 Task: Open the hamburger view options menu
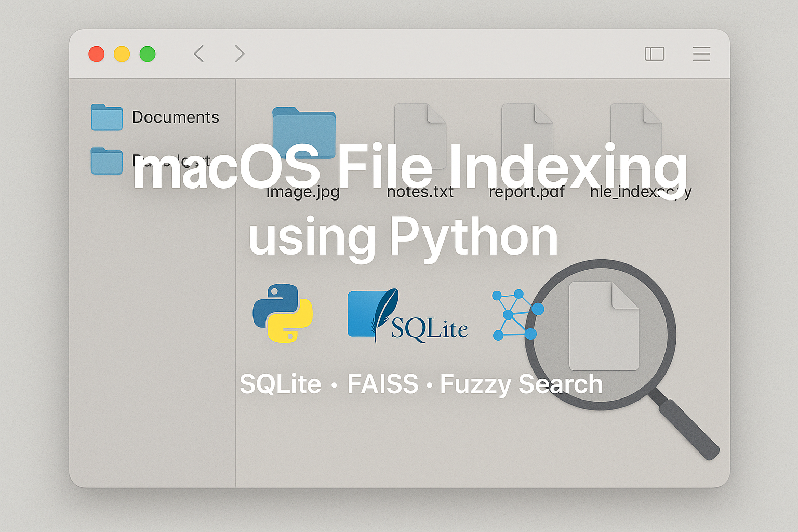(701, 54)
